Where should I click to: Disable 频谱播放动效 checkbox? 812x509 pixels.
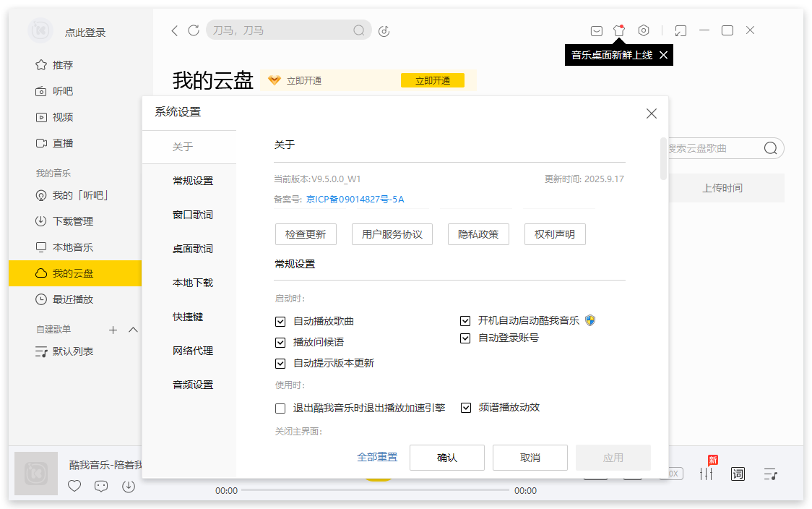point(465,408)
